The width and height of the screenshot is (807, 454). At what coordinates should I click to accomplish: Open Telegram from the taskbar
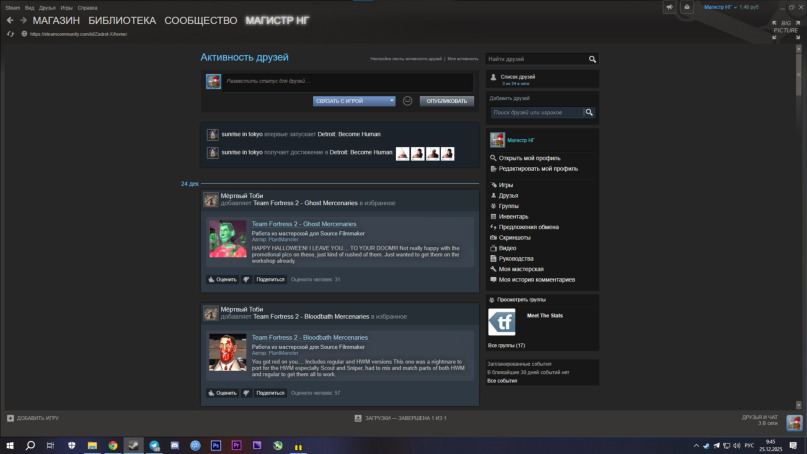tap(154, 445)
